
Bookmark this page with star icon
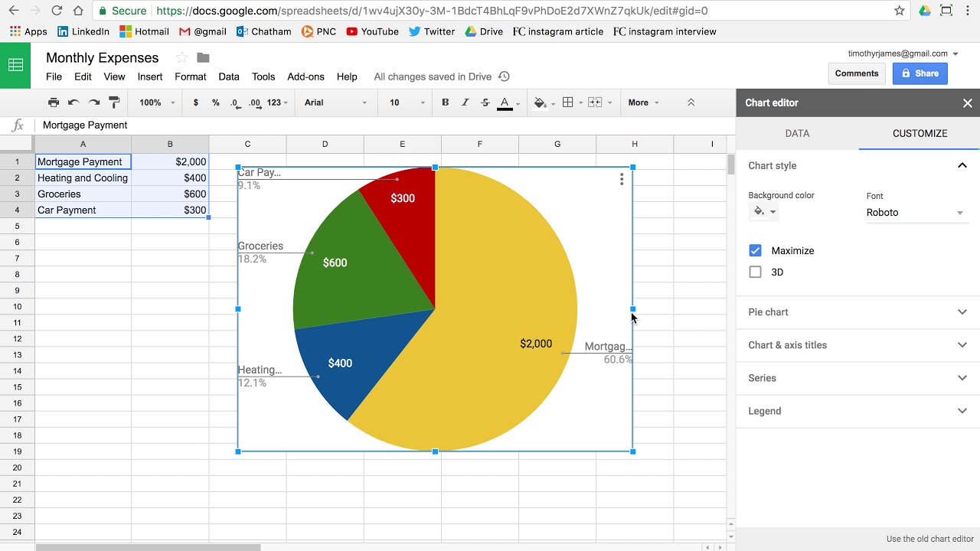click(x=900, y=11)
